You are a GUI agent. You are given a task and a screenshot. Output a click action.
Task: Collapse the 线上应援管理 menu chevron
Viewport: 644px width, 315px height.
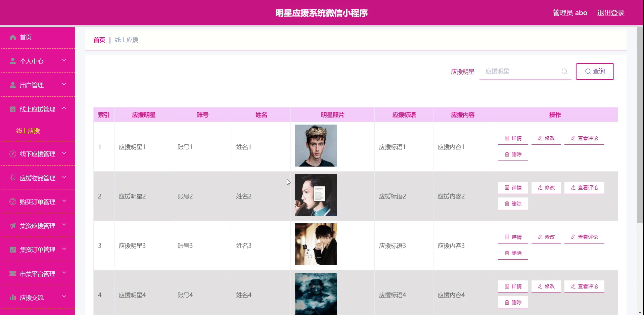64,108
